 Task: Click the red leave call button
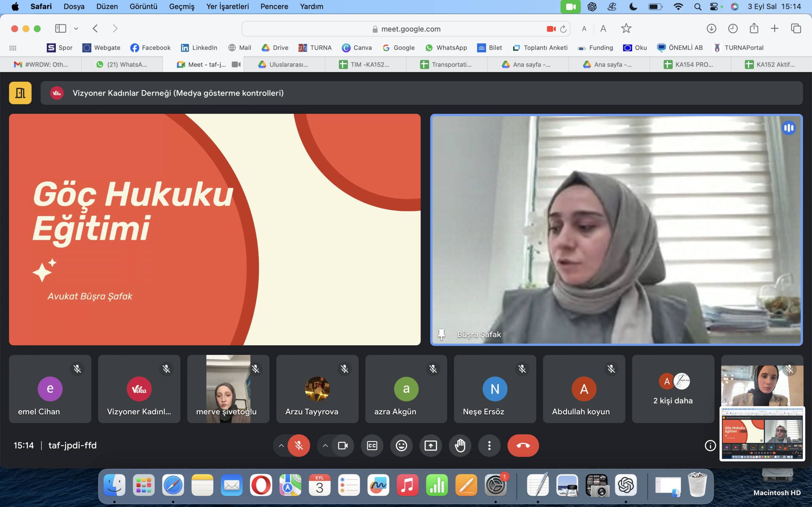[523, 446]
